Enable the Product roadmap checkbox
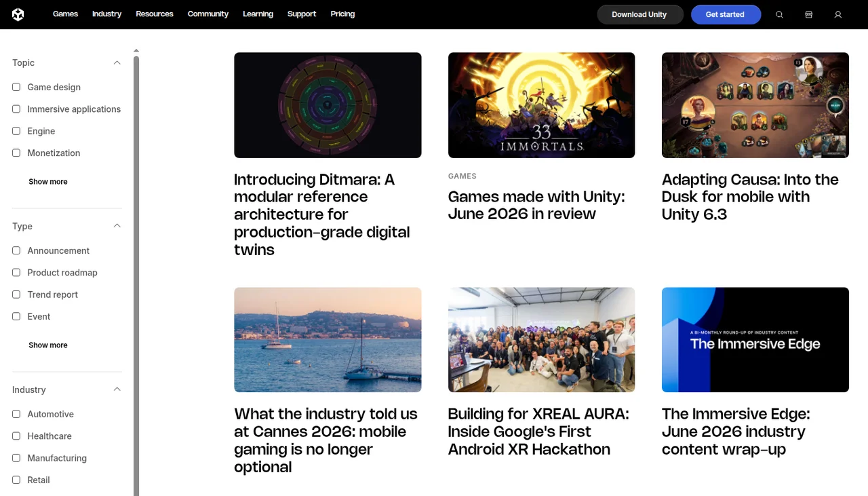868x496 pixels. pyautogui.click(x=16, y=272)
